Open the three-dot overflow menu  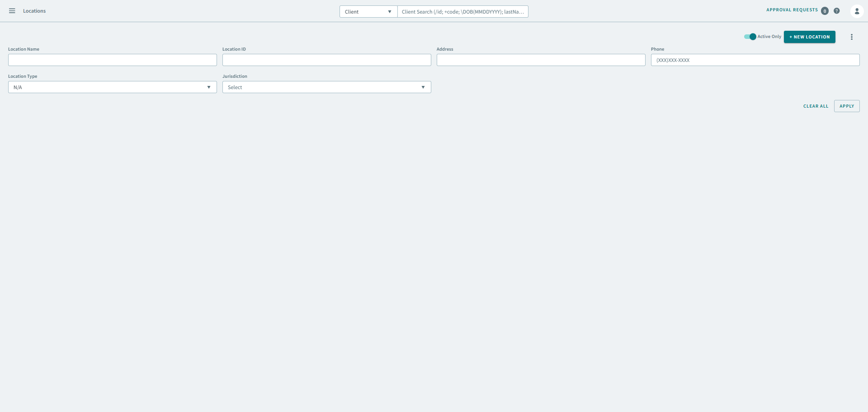click(x=852, y=37)
